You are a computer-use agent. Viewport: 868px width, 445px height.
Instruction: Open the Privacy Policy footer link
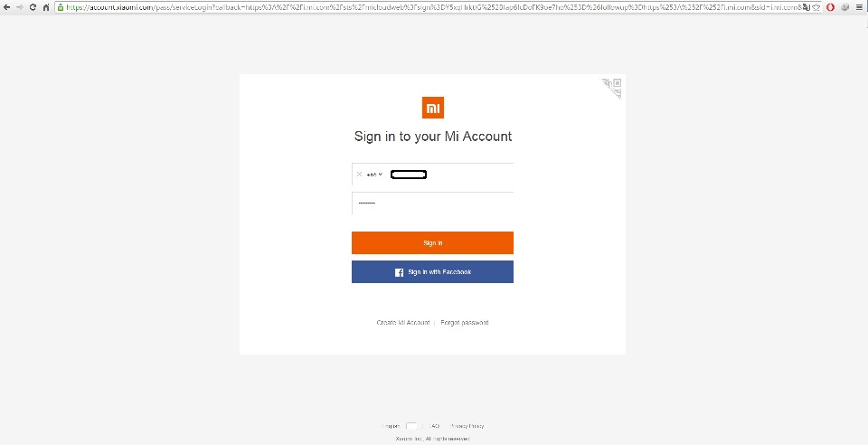pos(467,426)
